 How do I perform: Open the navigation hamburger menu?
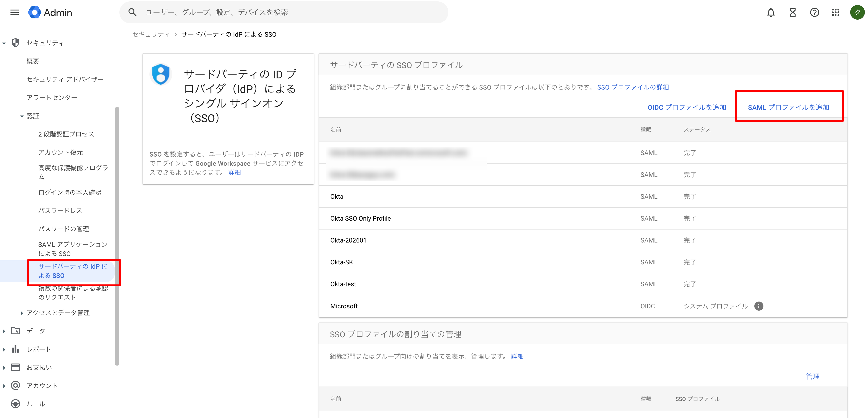pyautogui.click(x=15, y=12)
